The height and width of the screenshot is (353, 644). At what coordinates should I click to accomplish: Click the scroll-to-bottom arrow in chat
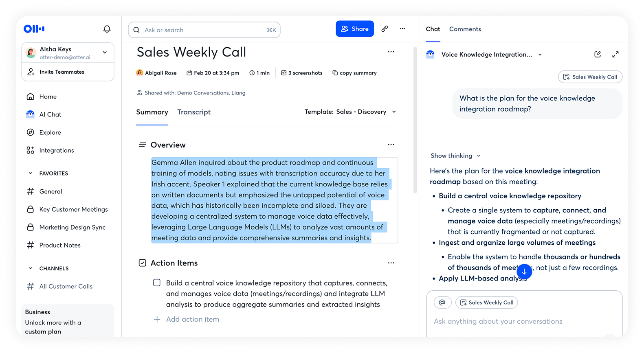click(x=524, y=271)
